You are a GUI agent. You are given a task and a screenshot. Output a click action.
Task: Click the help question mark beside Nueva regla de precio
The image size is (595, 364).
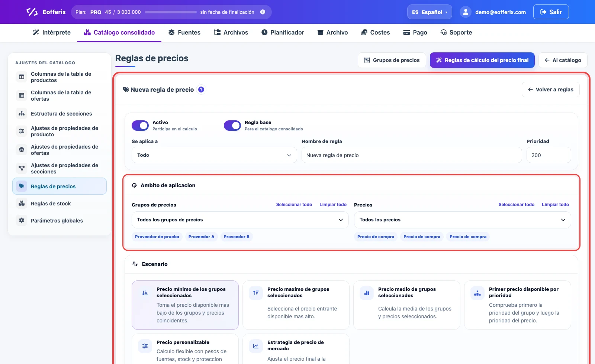pyautogui.click(x=201, y=90)
